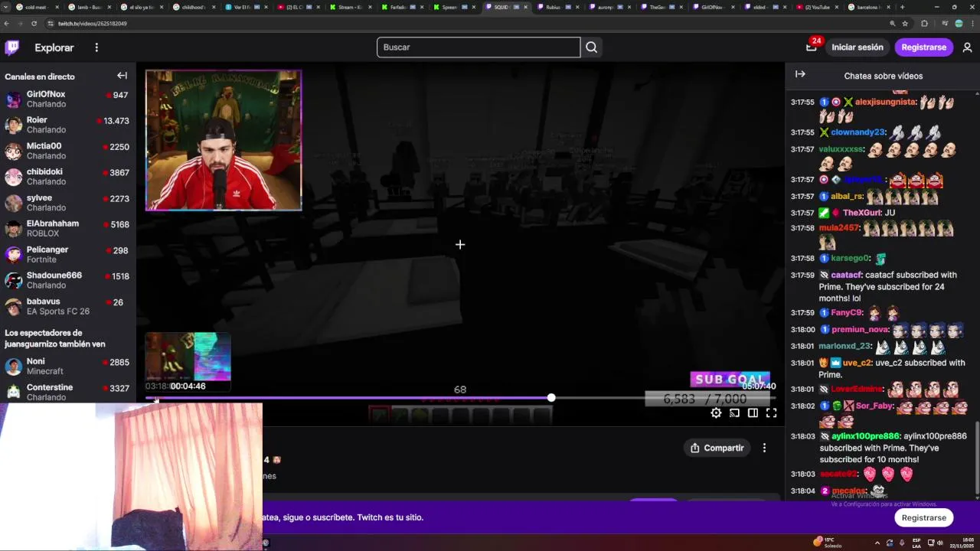Open the Twitch home logo

(12, 47)
